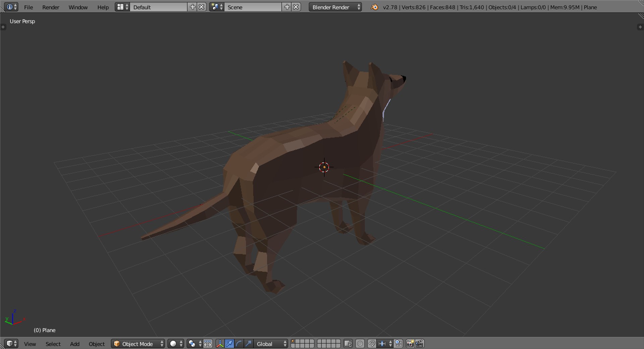Open the viewport shading dropdown

176,344
